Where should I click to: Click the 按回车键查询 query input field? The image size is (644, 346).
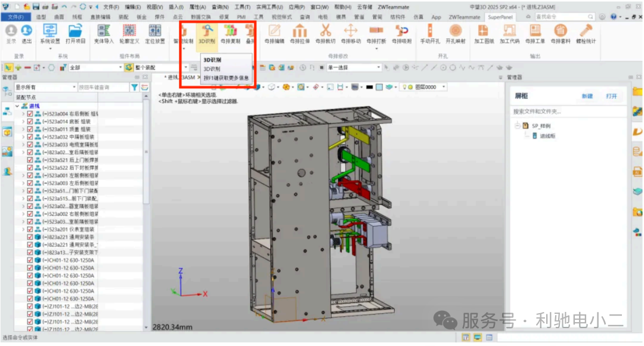coord(103,87)
